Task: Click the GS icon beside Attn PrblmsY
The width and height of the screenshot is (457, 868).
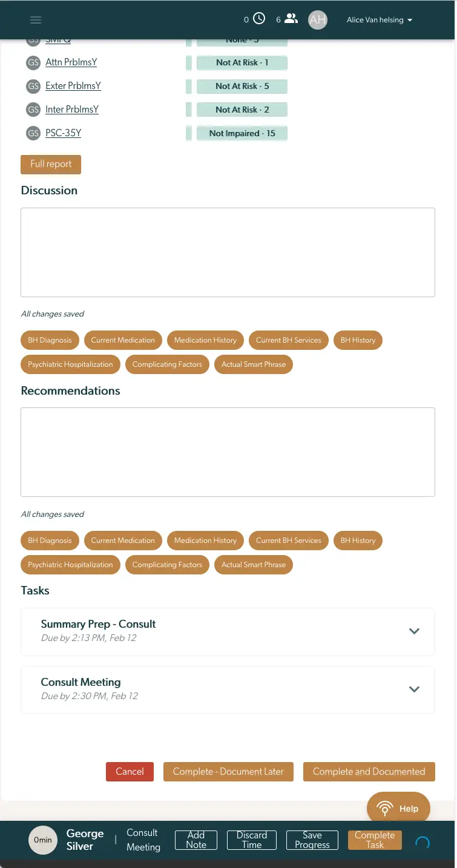Action: click(x=33, y=62)
